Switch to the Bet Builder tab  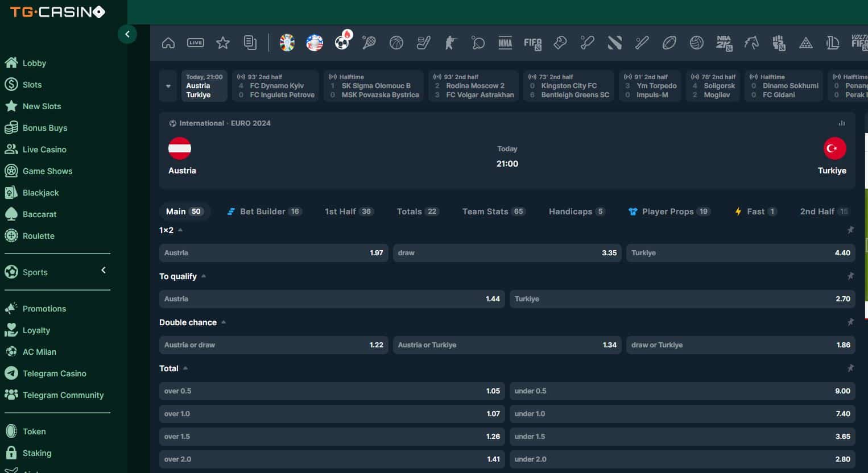point(263,211)
